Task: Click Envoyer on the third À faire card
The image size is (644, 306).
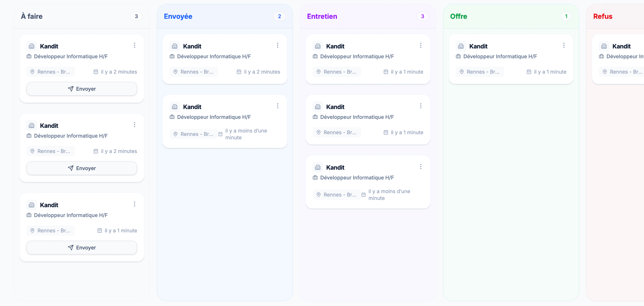Action: coord(82,247)
